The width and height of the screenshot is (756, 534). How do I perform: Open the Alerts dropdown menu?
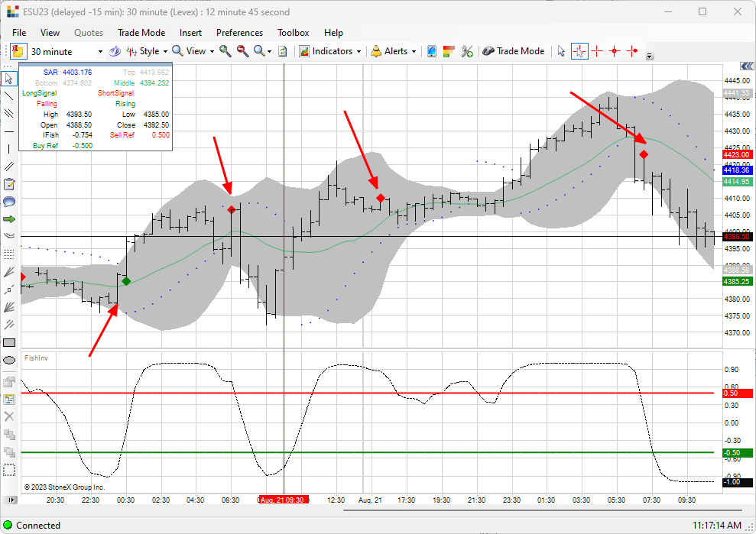[x=394, y=51]
